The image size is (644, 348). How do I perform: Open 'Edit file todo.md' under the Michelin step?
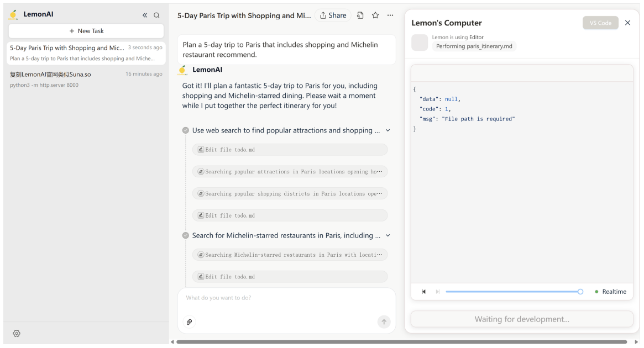(x=290, y=277)
